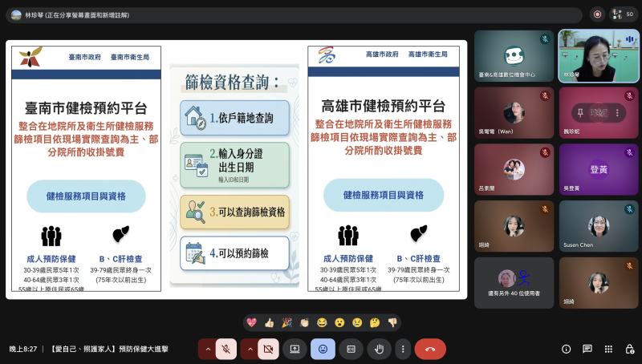Image resolution: width=642 pixels, height=364 pixels.
Task: Show all 50 participants
Action: point(623,14)
